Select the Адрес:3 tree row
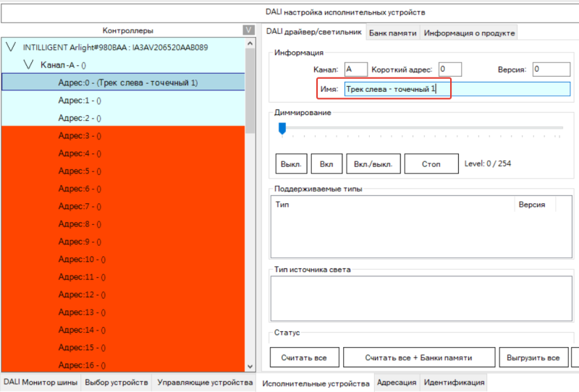Screen dimensions: 579x392 123,136
